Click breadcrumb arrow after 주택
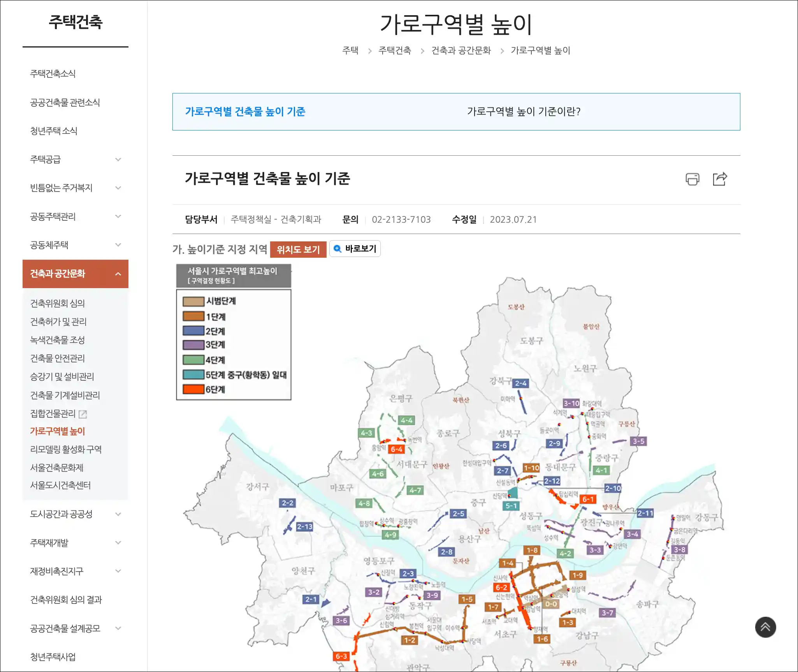 click(x=370, y=51)
